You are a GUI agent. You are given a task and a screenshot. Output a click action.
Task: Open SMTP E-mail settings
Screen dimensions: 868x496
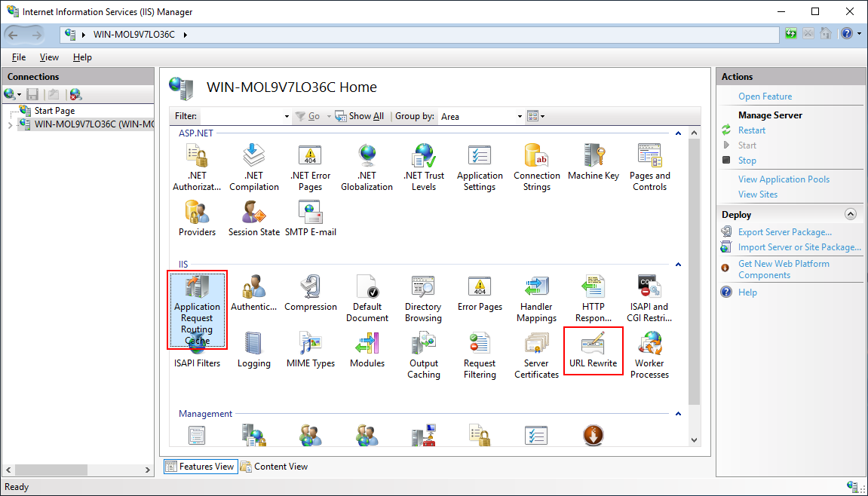310,219
